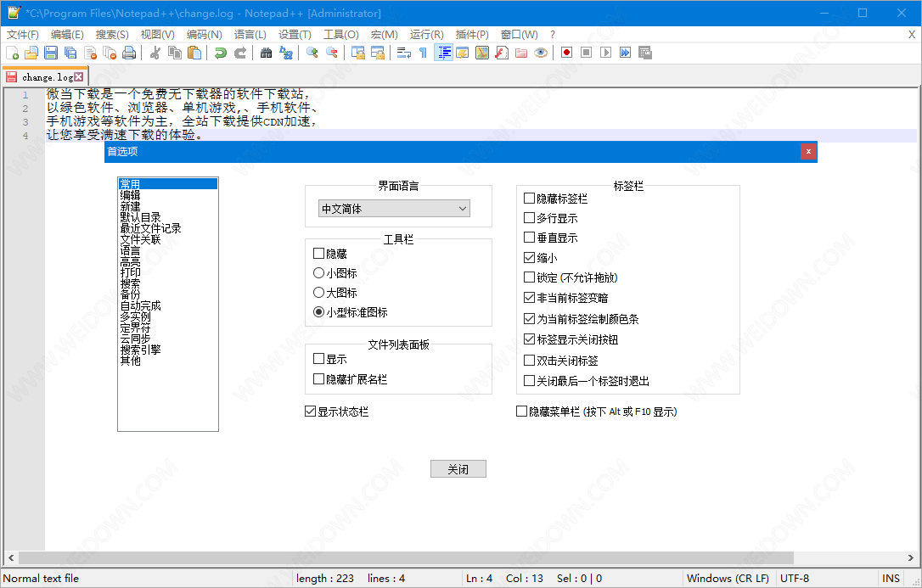Click the Print toolbar icon

click(129, 53)
